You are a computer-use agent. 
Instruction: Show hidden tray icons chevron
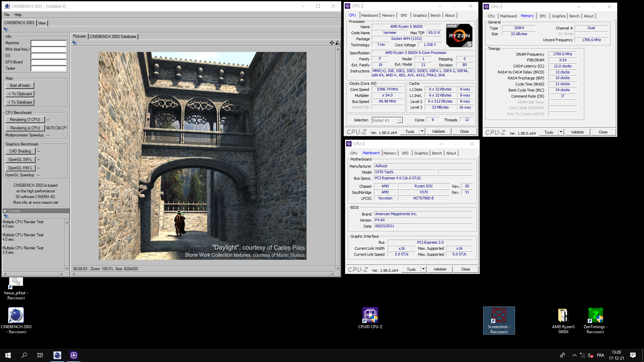[x=574, y=355]
